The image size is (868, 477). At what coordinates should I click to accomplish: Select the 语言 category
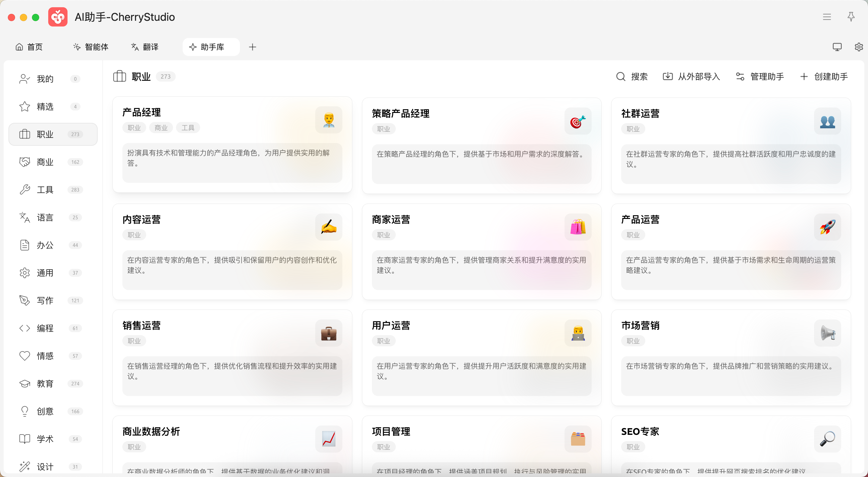pyautogui.click(x=53, y=217)
